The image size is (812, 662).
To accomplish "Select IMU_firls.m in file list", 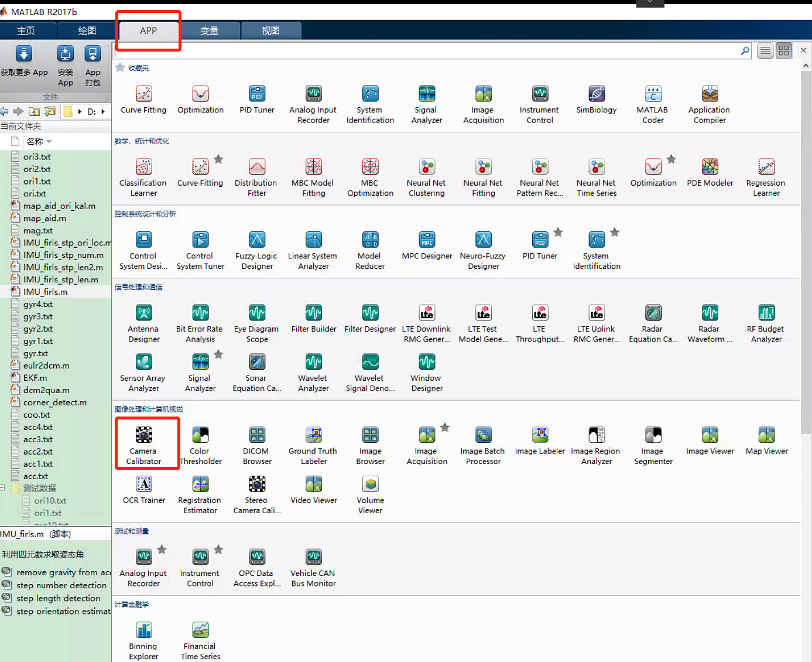I will [45, 292].
